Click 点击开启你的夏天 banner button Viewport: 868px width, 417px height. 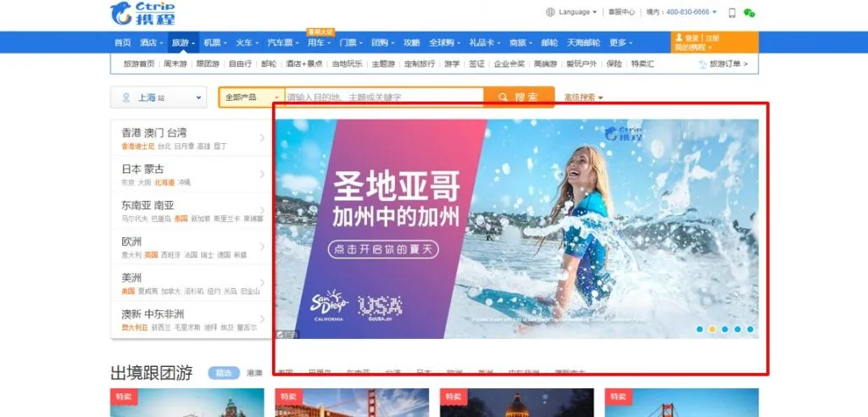point(383,249)
